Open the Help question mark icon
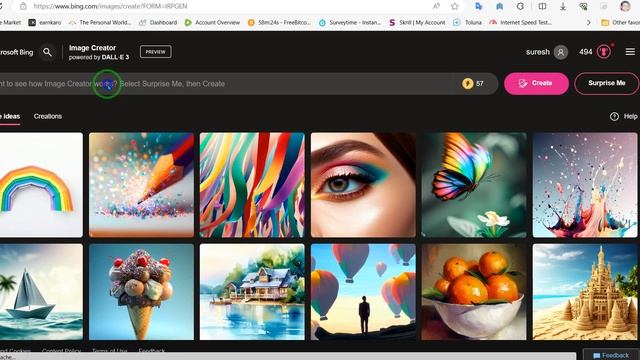 (614, 116)
